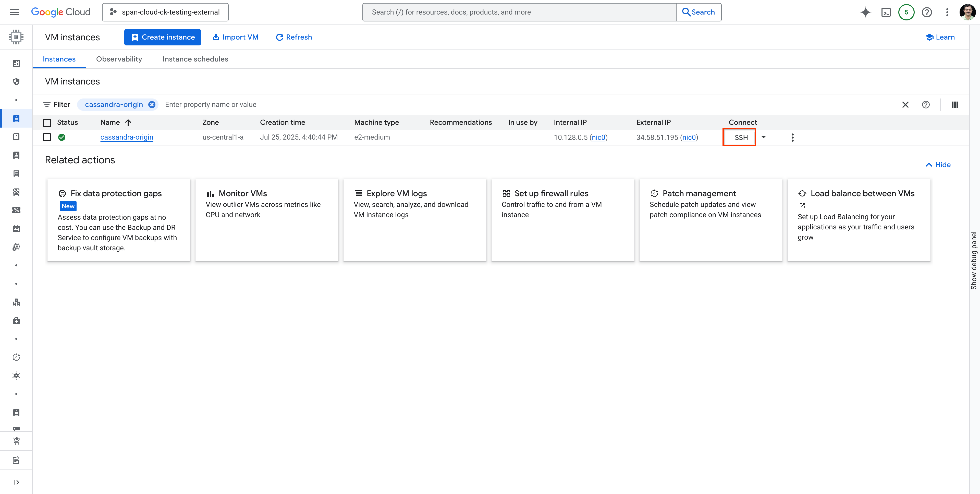The image size is (980, 494).
Task: Click the Create instance button
Action: pos(163,37)
